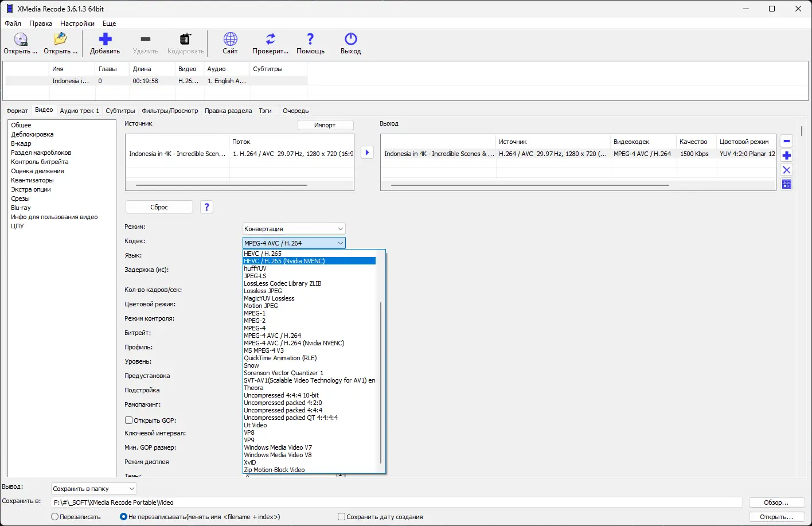The image size is (812, 526).
Task: Tick Сохранить дату создания checkbox
Action: pos(342,517)
